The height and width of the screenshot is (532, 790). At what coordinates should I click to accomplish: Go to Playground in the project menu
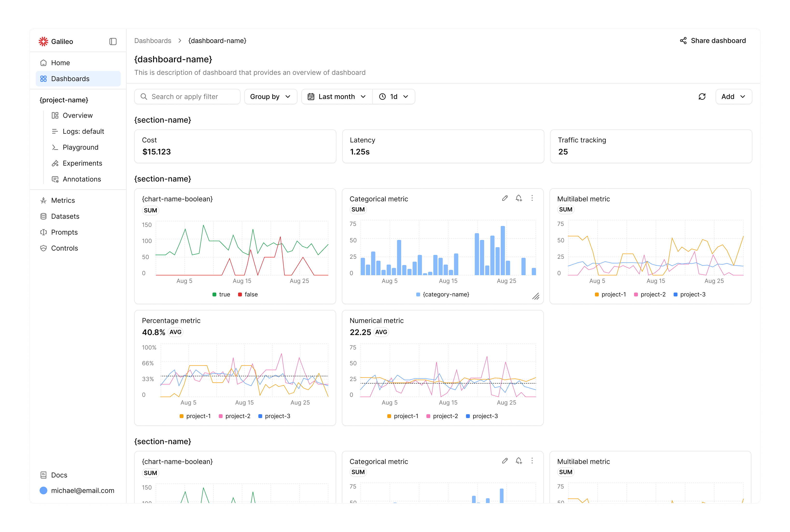tap(80, 147)
